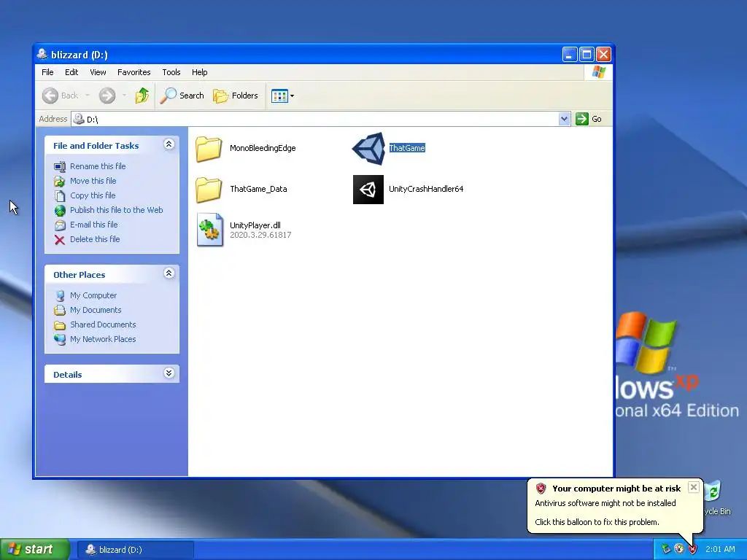Click the E-mail this file envelope icon
The image size is (747, 560).
[60, 225]
